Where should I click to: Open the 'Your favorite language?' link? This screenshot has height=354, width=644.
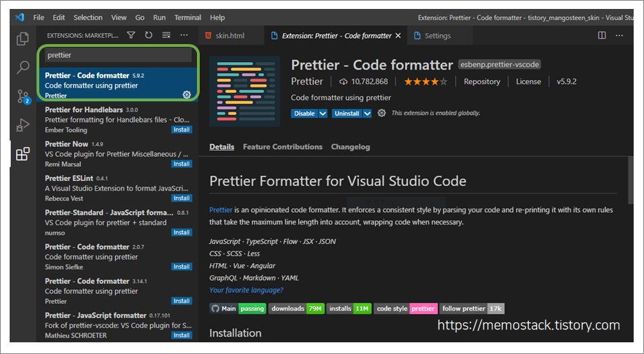tap(246, 290)
